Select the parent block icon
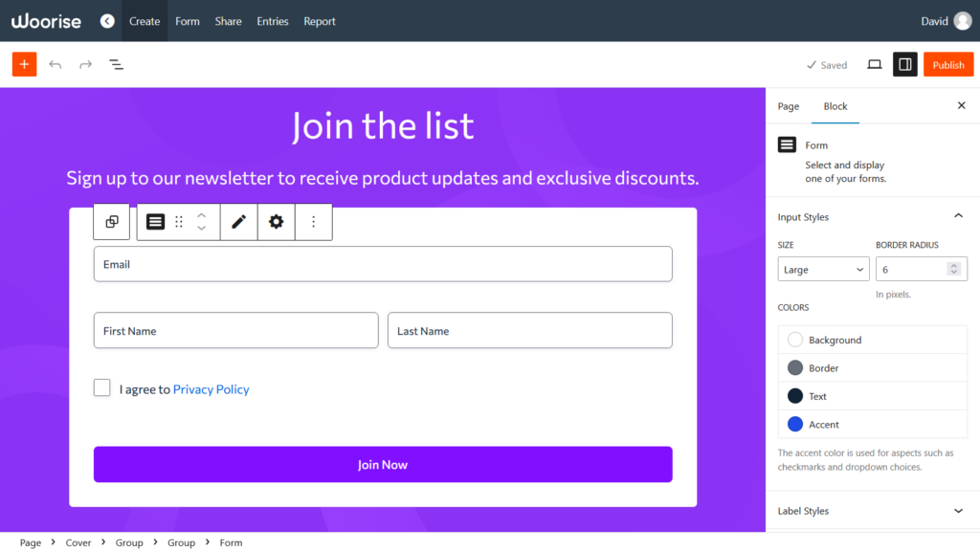980x551 pixels. tap(111, 221)
